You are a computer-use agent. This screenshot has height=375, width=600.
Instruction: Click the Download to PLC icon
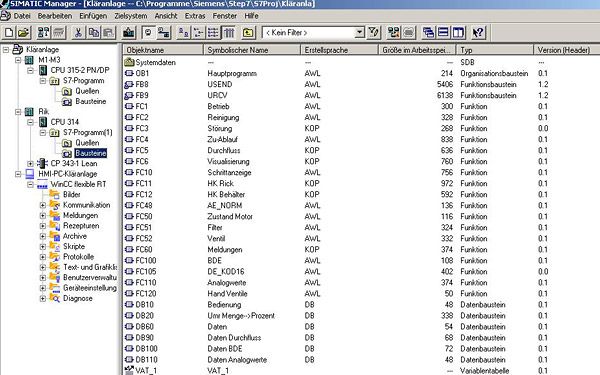coord(129,33)
